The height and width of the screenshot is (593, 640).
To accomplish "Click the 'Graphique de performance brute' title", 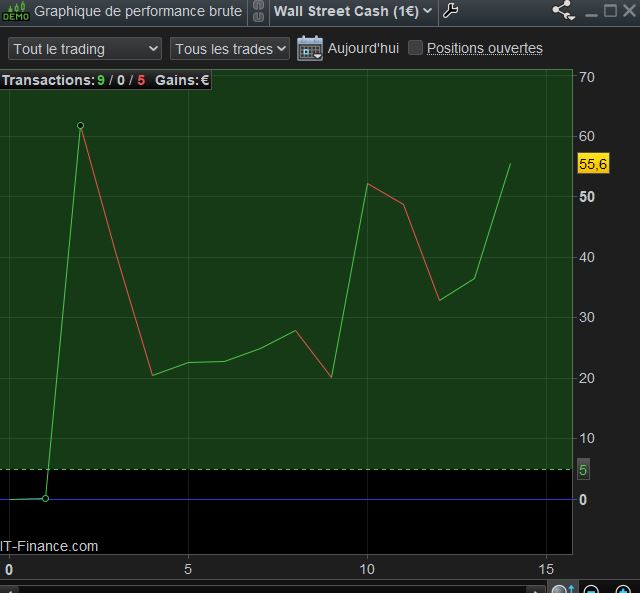I will click(x=138, y=11).
